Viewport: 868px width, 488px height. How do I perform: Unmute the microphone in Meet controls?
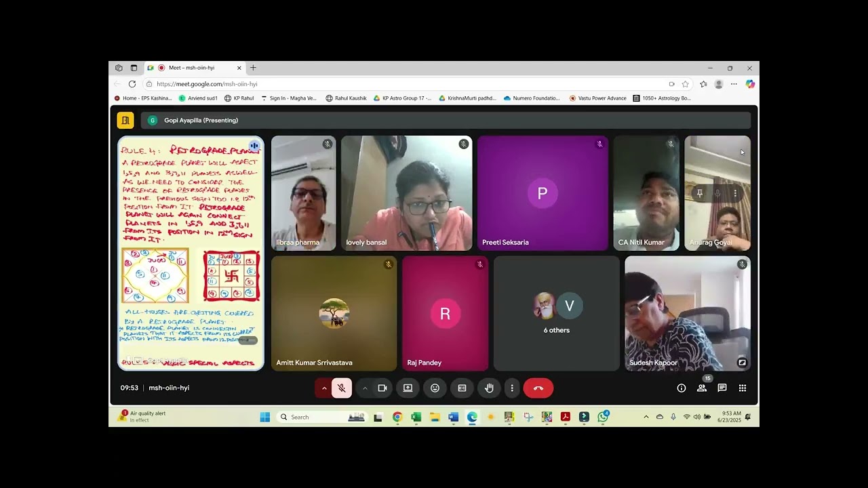point(342,388)
